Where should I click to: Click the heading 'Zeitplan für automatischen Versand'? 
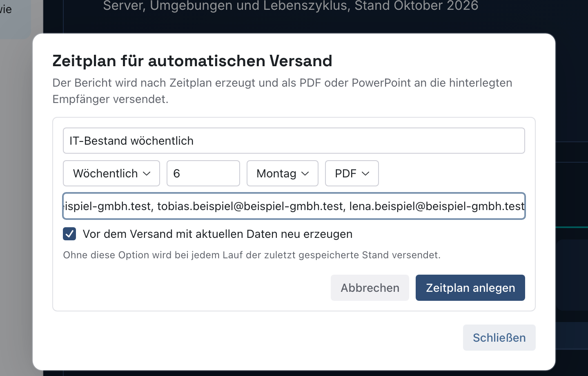(x=192, y=61)
